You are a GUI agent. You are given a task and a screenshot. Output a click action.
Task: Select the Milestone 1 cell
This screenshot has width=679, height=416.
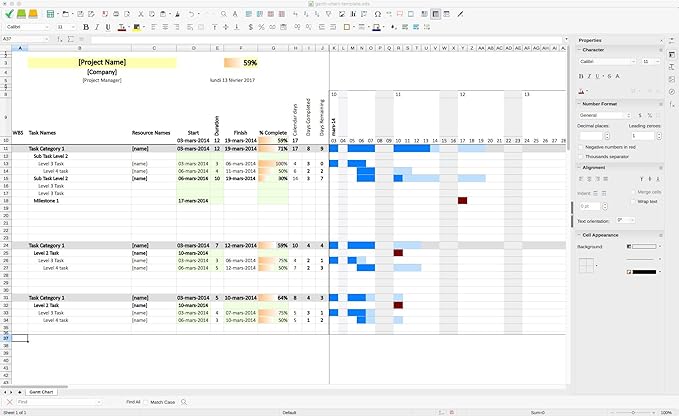[80, 201]
